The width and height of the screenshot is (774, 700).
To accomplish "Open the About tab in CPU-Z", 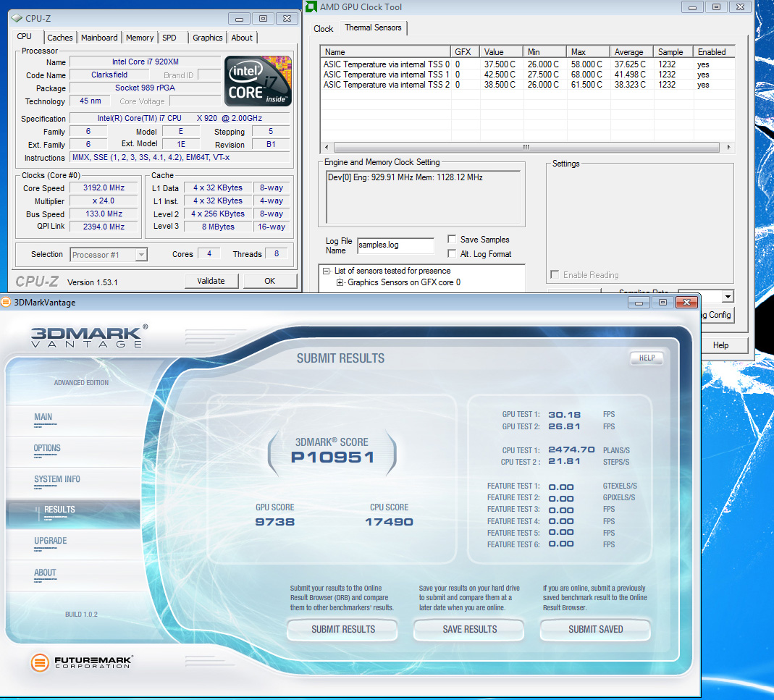I will tap(242, 38).
